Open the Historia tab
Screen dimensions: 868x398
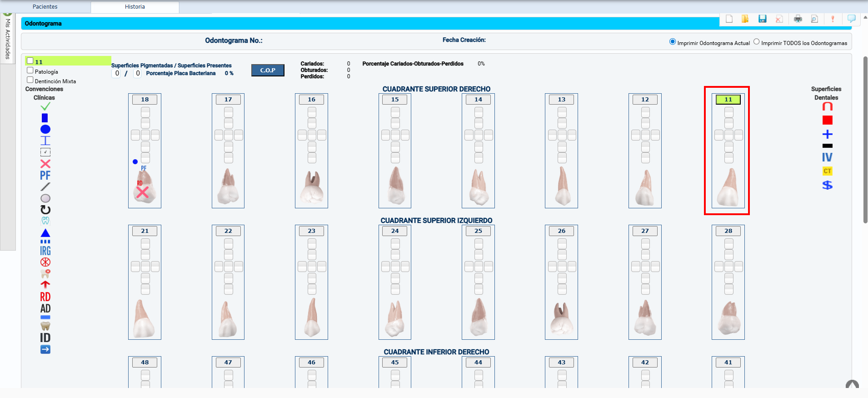tap(135, 7)
